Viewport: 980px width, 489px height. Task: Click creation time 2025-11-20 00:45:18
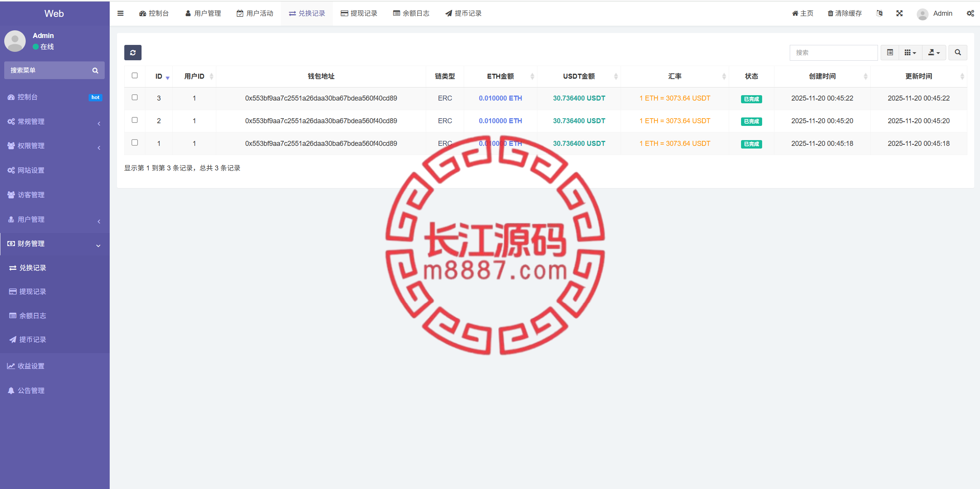pos(822,144)
